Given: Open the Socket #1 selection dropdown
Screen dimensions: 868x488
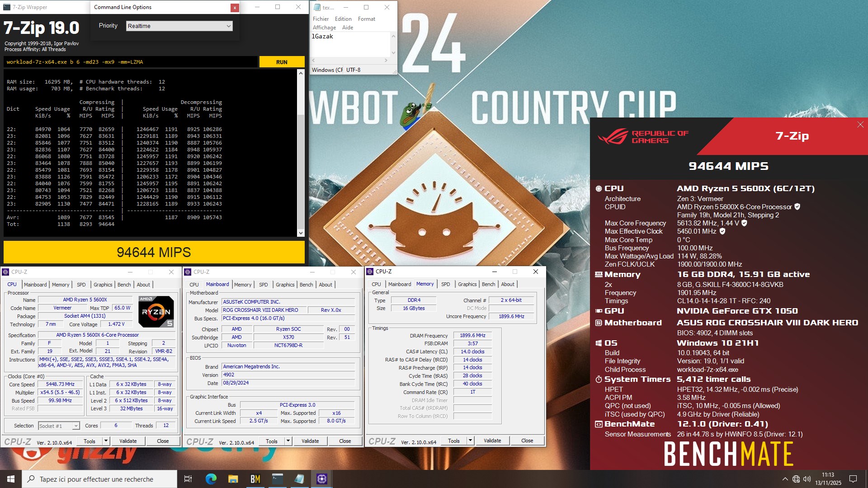Looking at the screenshot, I should [59, 426].
